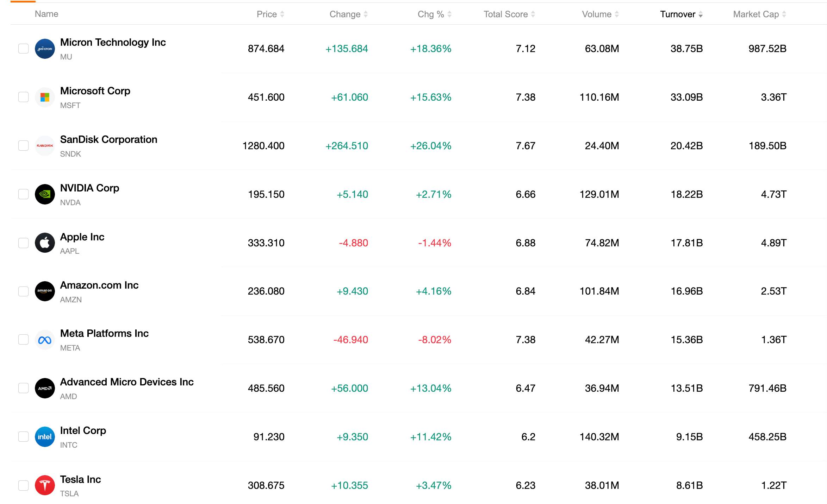
Task: Check the Intel Corp row checkbox
Action: [23, 437]
